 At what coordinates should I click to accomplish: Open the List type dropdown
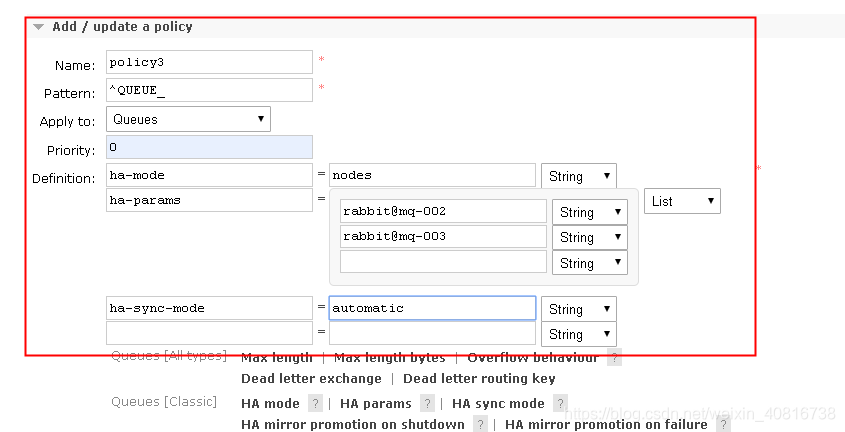point(682,201)
